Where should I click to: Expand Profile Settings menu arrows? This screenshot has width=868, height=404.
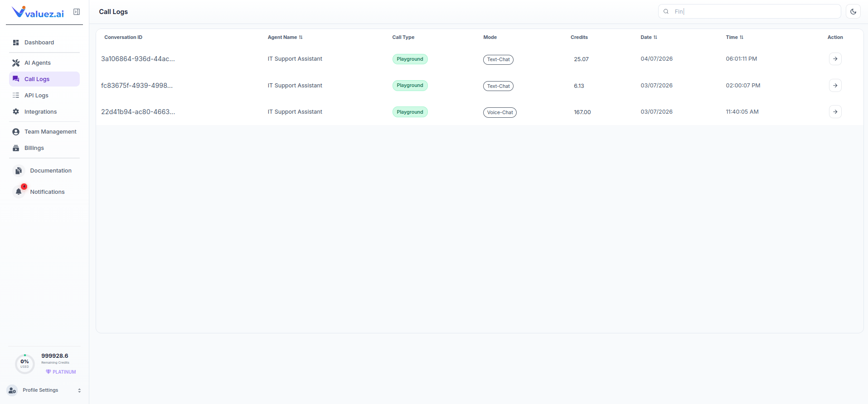(x=79, y=390)
